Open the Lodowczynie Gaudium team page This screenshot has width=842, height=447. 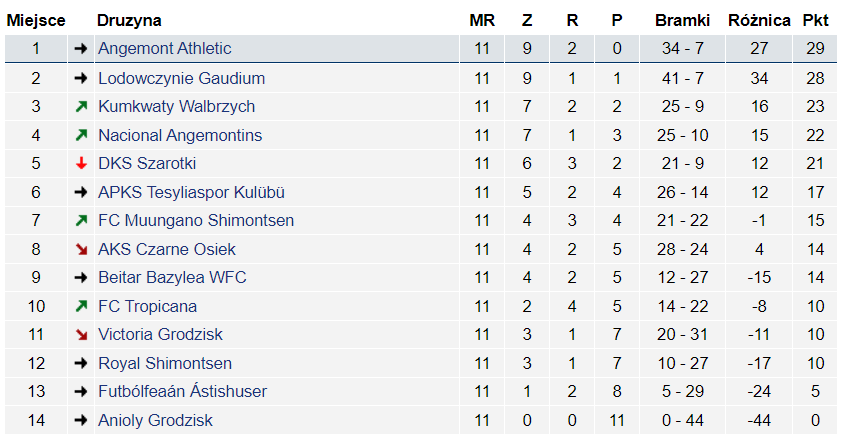(181, 78)
